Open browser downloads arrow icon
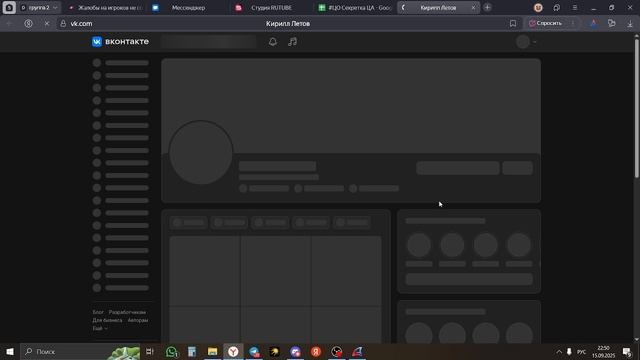640x360 pixels. pyautogui.click(x=630, y=24)
